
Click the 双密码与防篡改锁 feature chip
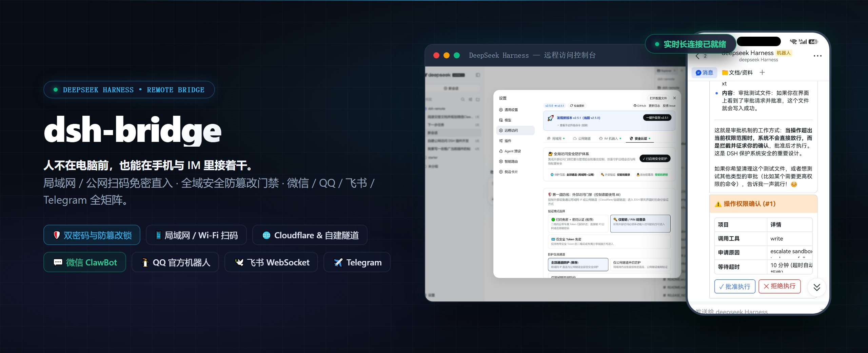[92, 235]
